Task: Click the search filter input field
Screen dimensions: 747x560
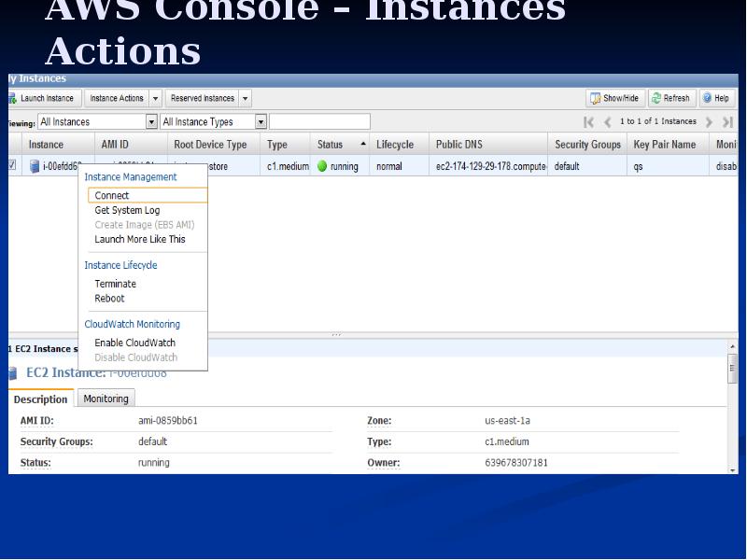Action: (x=321, y=121)
